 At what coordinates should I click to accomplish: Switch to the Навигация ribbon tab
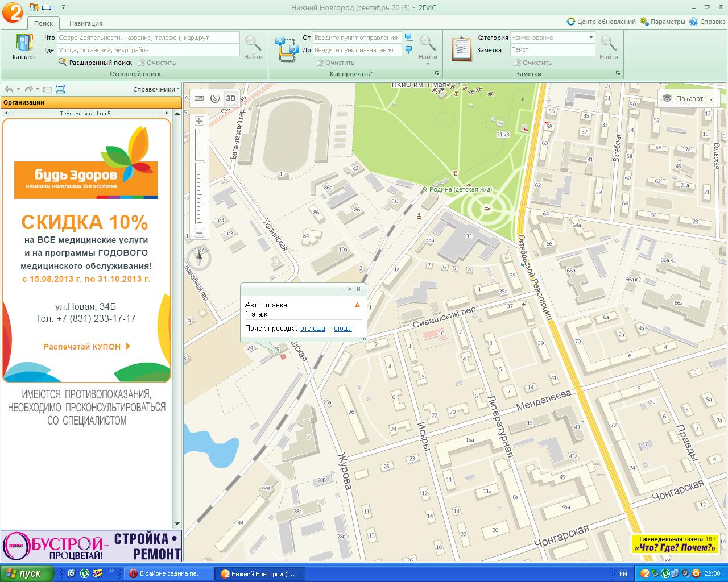86,23
